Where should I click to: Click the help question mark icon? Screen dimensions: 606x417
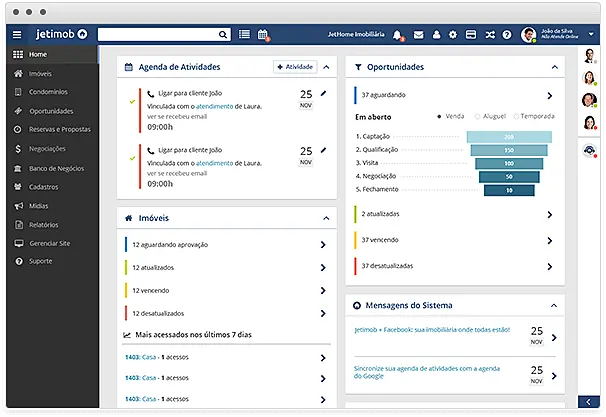tap(507, 35)
